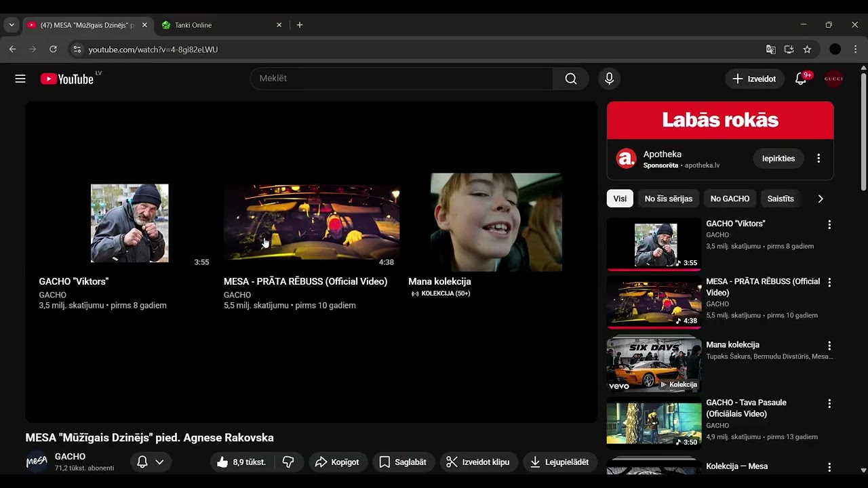Screen dimensions: 868x488
Task: Open options for sidebar PRĀTA RĒBUSS video
Action: tap(829, 282)
